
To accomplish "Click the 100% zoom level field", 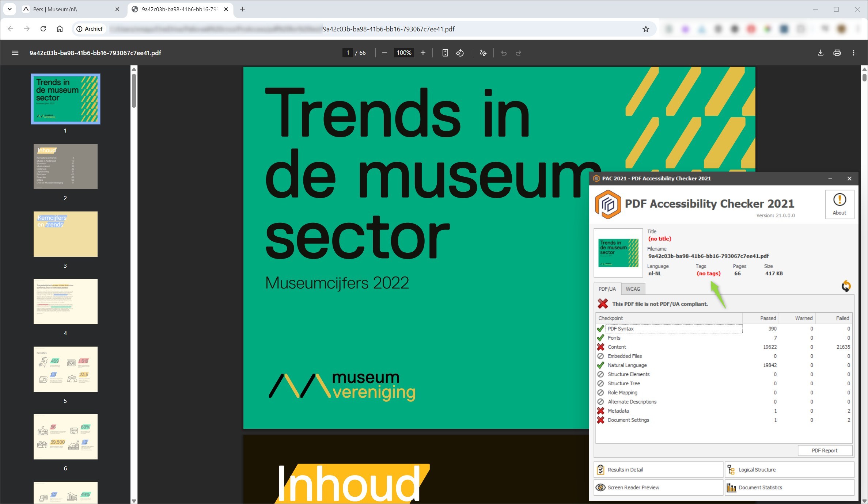I will [x=404, y=53].
